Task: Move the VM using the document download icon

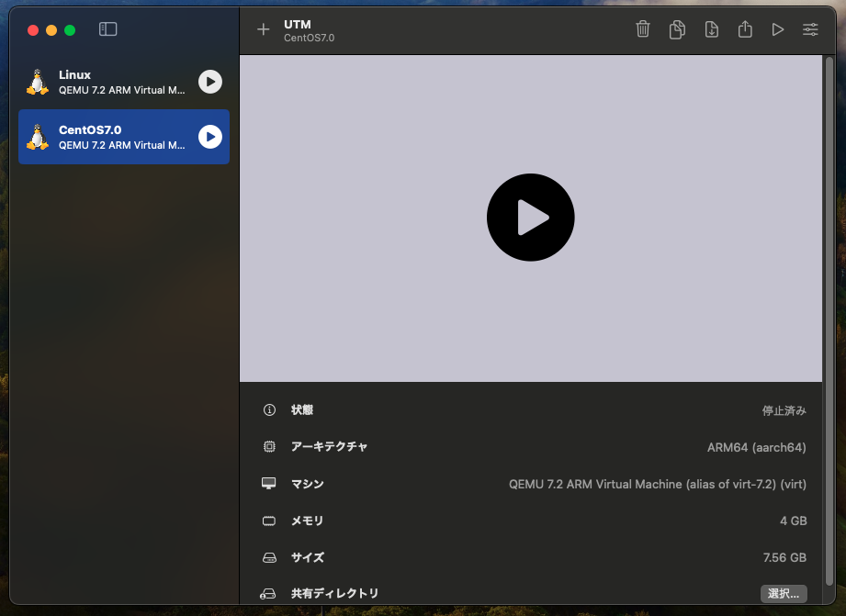Action: pos(710,28)
